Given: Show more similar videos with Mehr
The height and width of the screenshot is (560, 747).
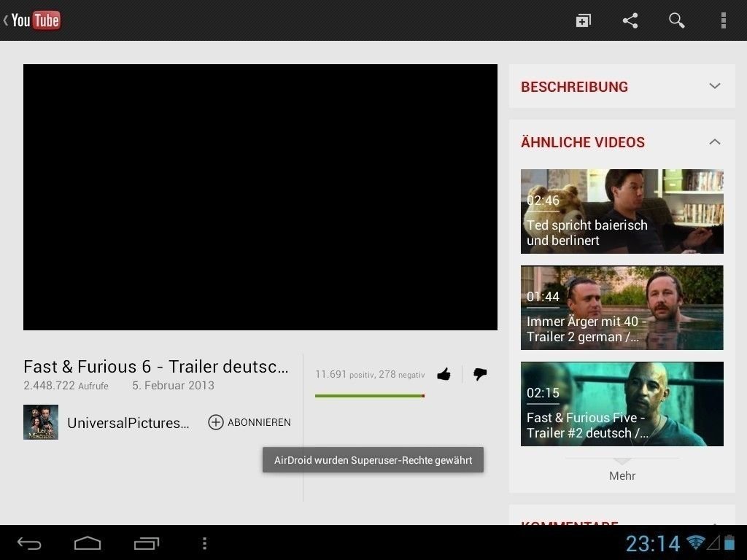Looking at the screenshot, I should (x=622, y=475).
